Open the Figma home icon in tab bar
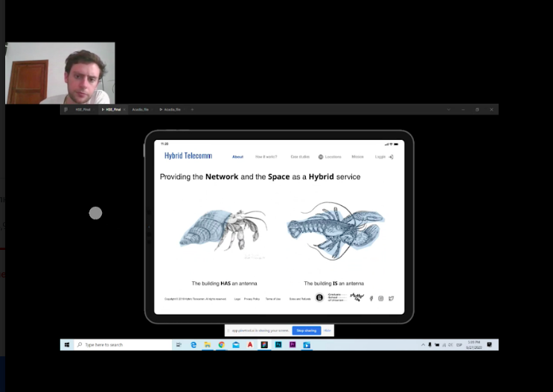This screenshot has height=392, width=553. 65,109
